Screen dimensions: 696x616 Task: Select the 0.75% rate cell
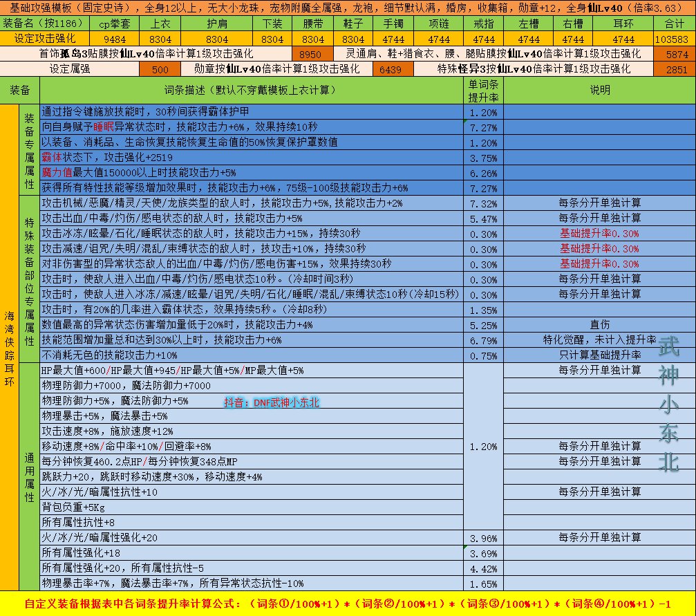[x=483, y=355]
